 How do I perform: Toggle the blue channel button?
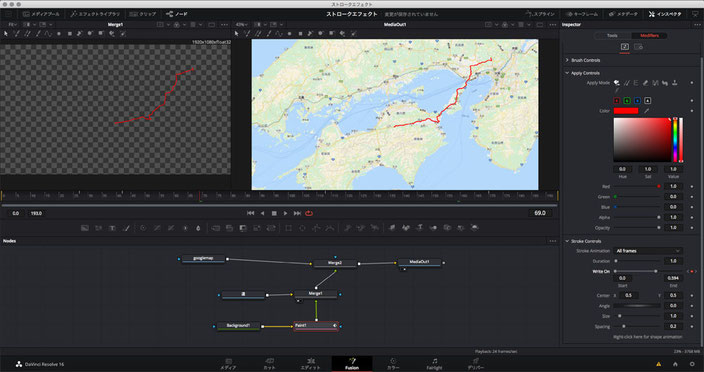pos(638,101)
